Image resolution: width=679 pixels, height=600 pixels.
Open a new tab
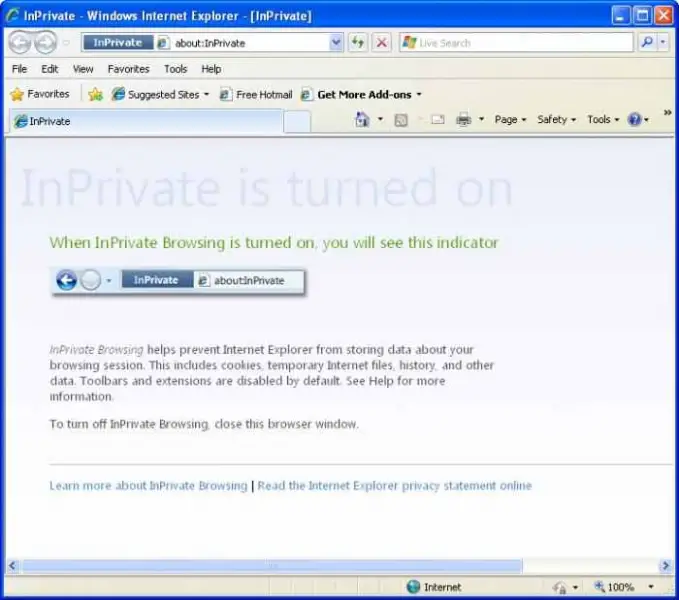(x=297, y=121)
